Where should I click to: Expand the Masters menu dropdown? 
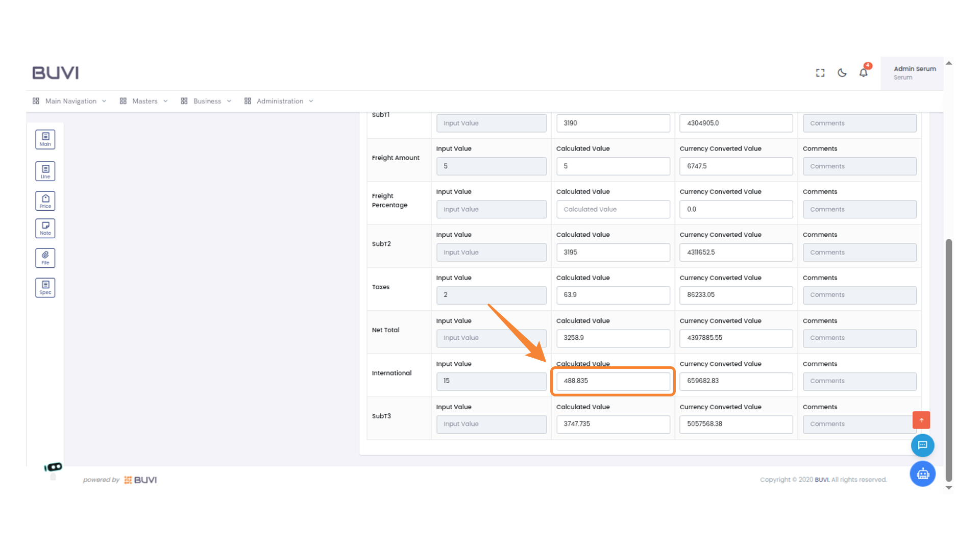(144, 101)
